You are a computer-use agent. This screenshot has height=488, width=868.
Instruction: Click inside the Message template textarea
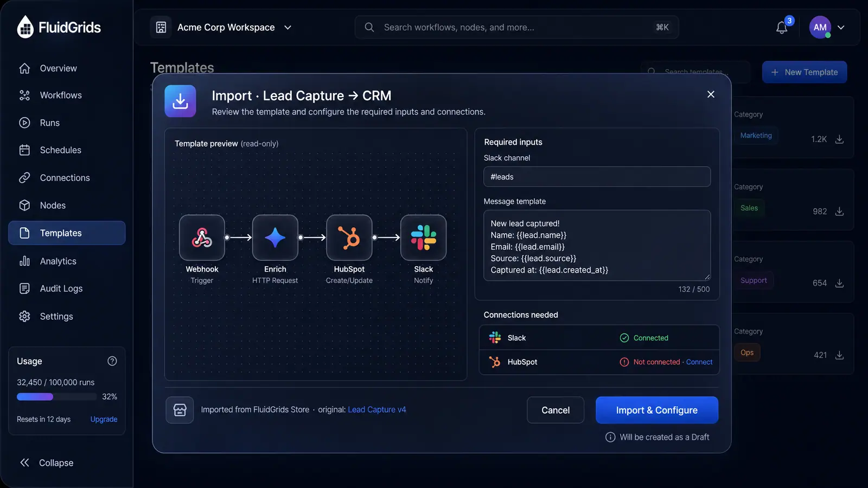pos(597,246)
